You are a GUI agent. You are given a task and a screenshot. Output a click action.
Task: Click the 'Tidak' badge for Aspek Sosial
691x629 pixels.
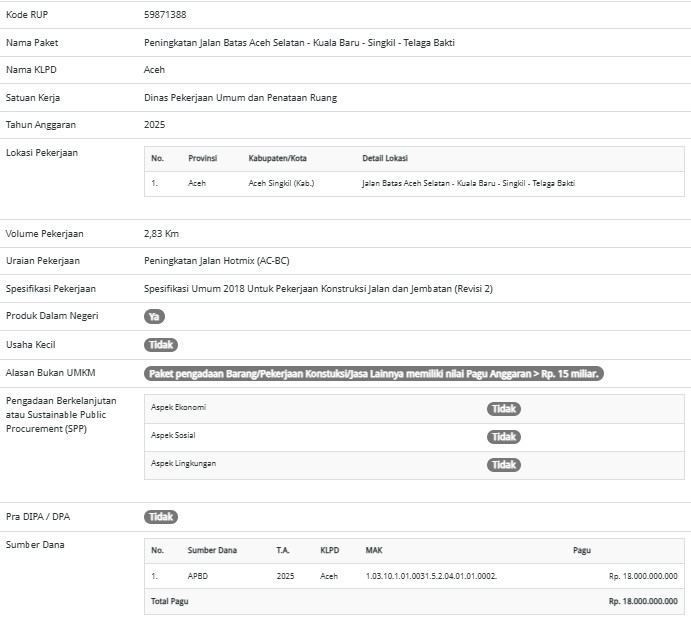[503, 437]
